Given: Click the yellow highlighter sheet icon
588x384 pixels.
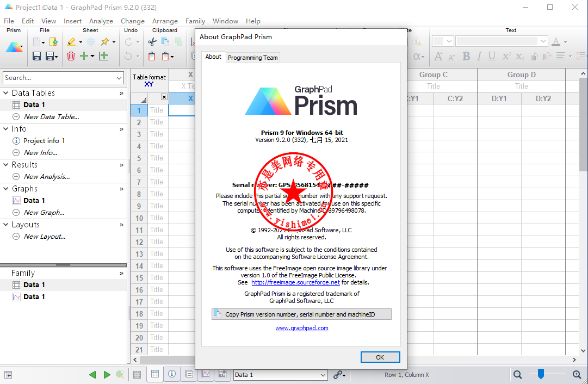Looking at the screenshot, I should point(71,42).
